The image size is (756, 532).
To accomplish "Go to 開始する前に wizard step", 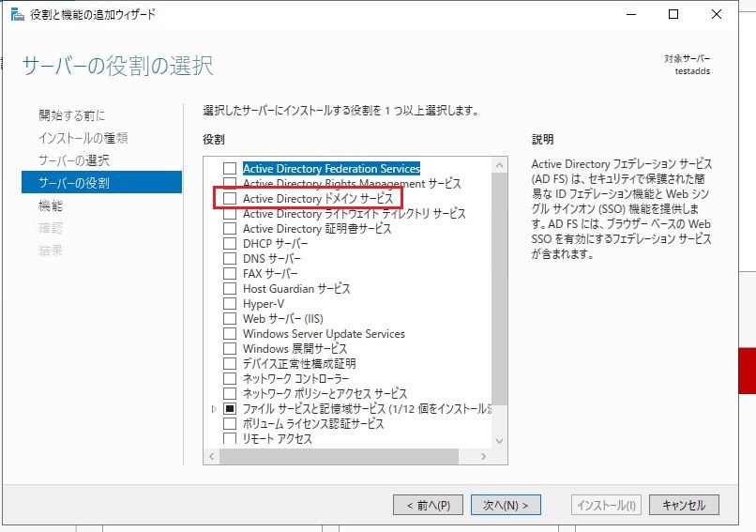I will click(72, 115).
